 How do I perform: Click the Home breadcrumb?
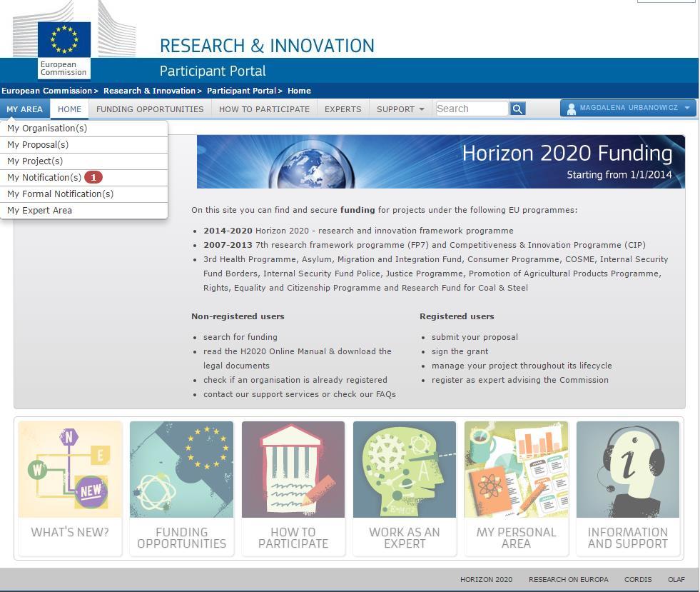pyautogui.click(x=299, y=91)
